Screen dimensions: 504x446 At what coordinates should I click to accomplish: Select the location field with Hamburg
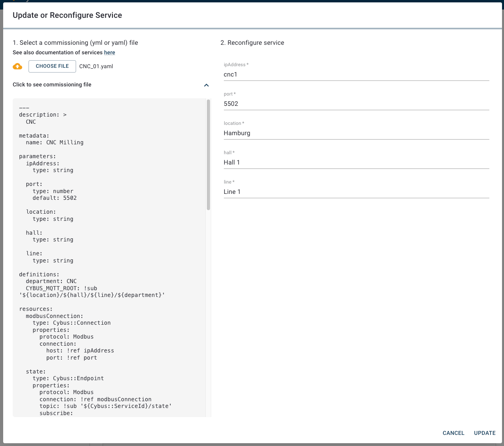[356, 133]
